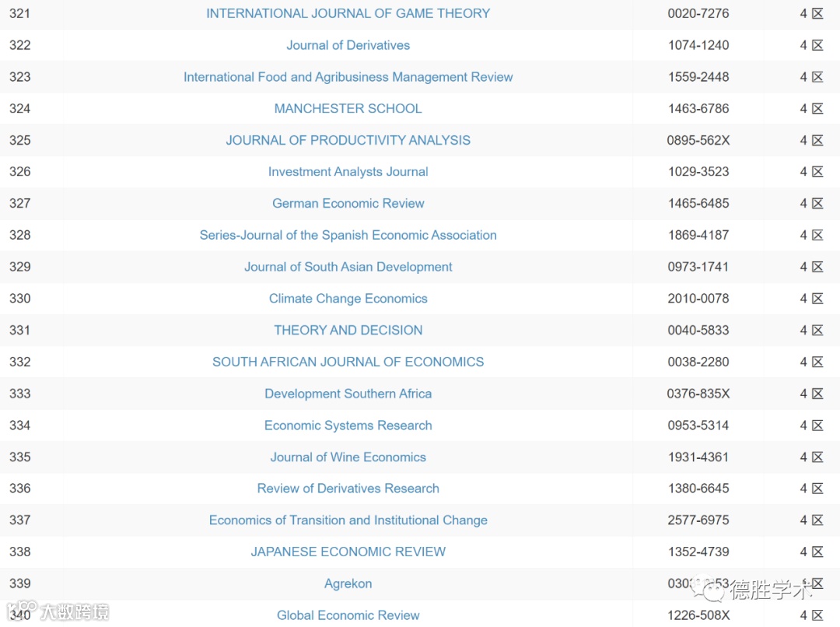Select ISSN 0895-562X
Viewport: 840px width, 627px height.
click(698, 140)
